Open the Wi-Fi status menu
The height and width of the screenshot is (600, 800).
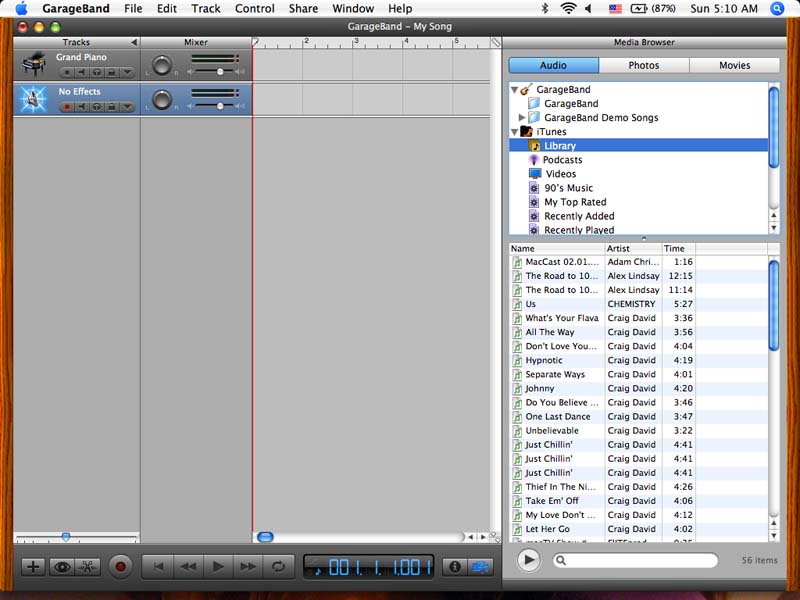(568, 8)
